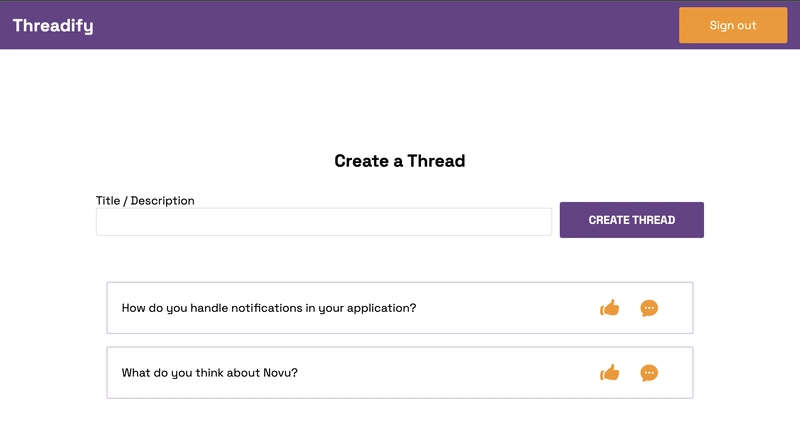This screenshot has height=445, width=800.
Task: Open the comment bubble on Novu thread
Action: point(649,373)
